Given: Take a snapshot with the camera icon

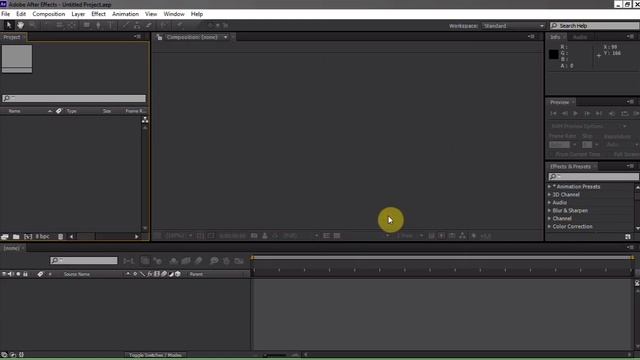Looking at the screenshot, I should (254, 236).
